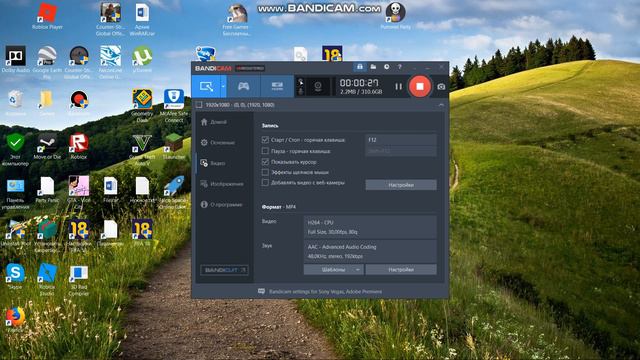Select Bandicam screen recording mode
Viewport: 640px width, 360px height.
[x=206, y=86]
